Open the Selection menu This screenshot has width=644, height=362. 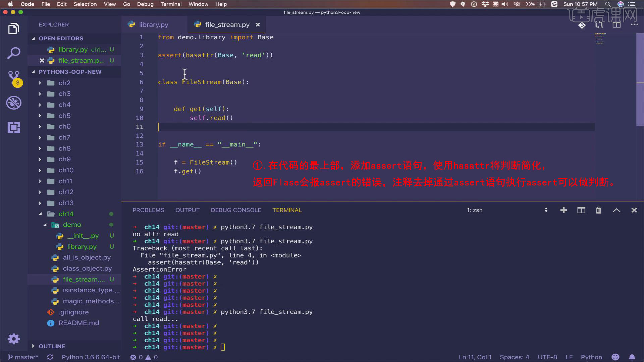click(x=85, y=4)
